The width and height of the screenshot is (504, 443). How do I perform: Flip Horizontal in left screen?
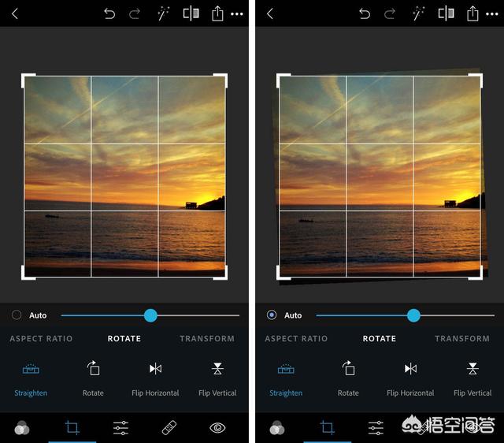coord(156,380)
